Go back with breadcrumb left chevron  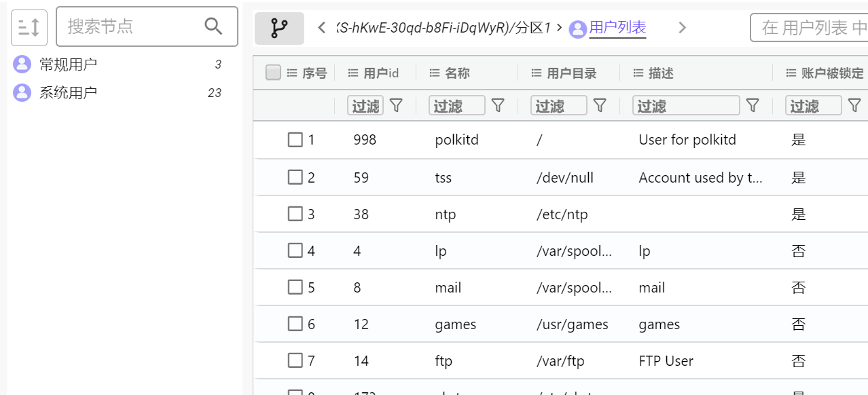point(322,28)
